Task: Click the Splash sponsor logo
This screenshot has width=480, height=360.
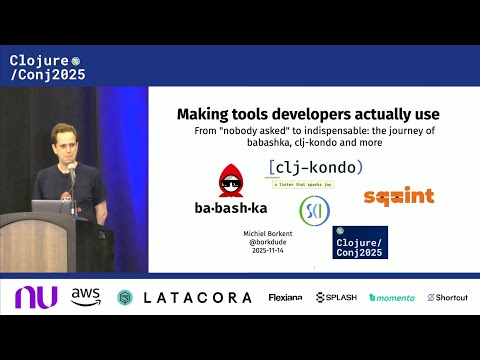Action: pyautogui.click(x=336, y=297)
